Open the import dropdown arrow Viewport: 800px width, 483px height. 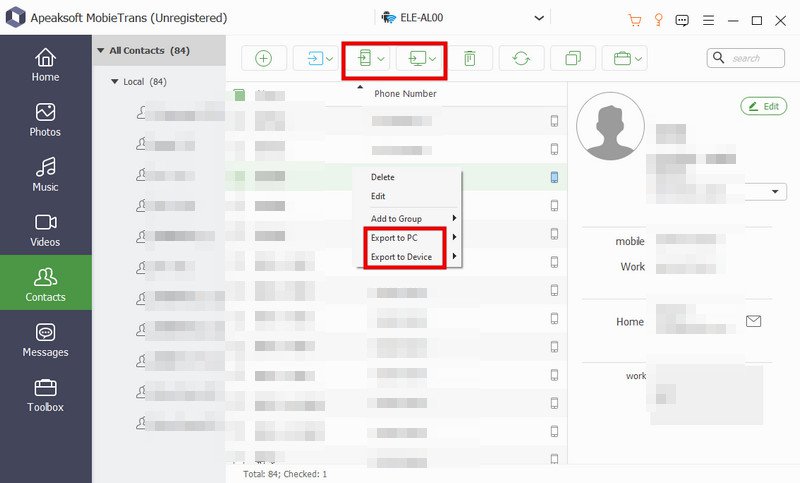click(330, 59)
